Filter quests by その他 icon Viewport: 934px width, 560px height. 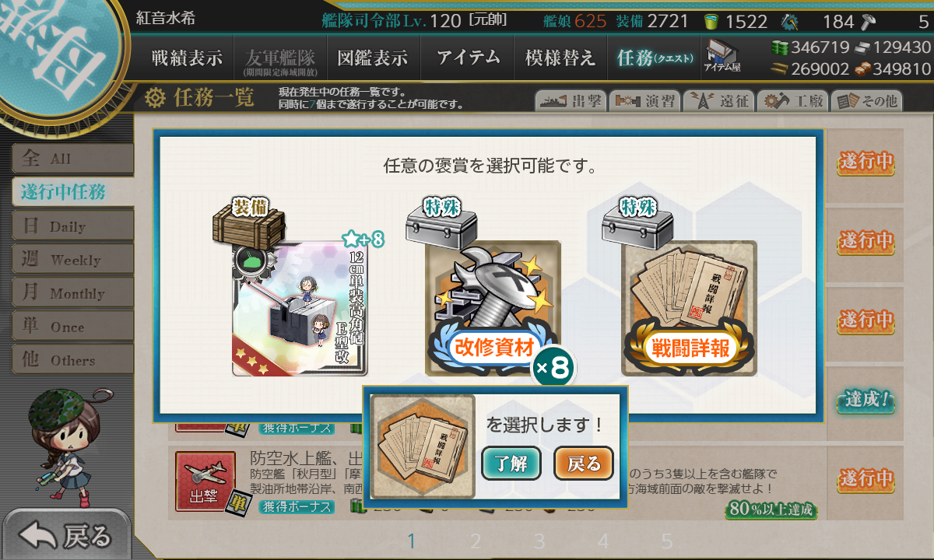866,101
